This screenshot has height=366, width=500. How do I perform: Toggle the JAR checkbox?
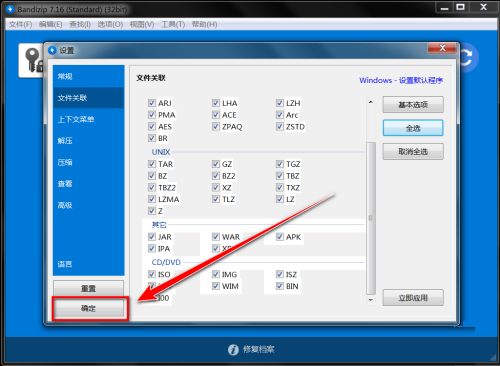[152, 237]
